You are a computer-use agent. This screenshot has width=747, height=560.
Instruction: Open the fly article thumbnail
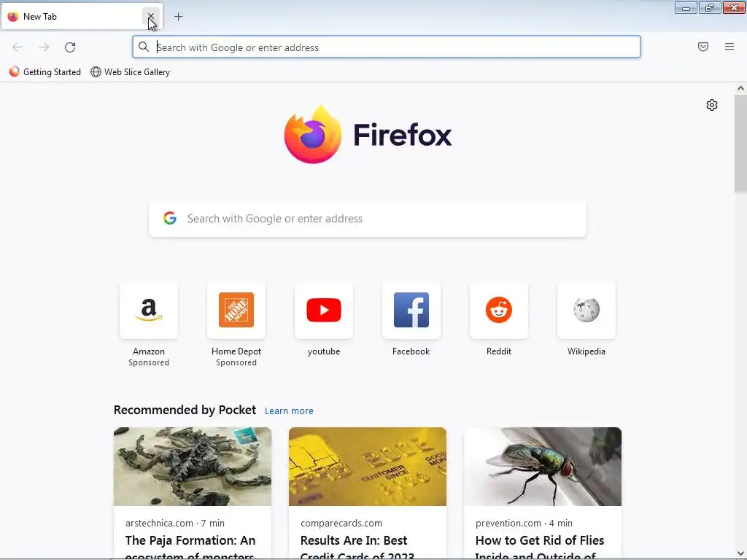tap(543, 467)
